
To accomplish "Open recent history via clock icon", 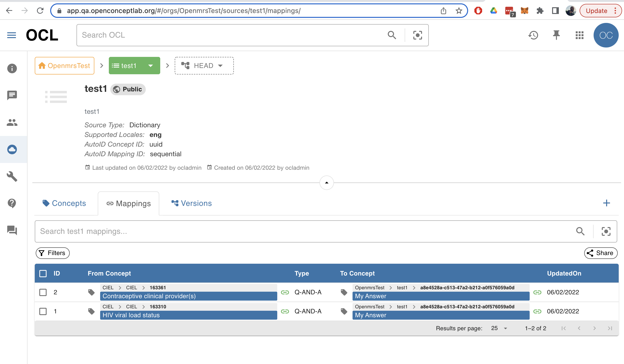I will tap(534, 35).
